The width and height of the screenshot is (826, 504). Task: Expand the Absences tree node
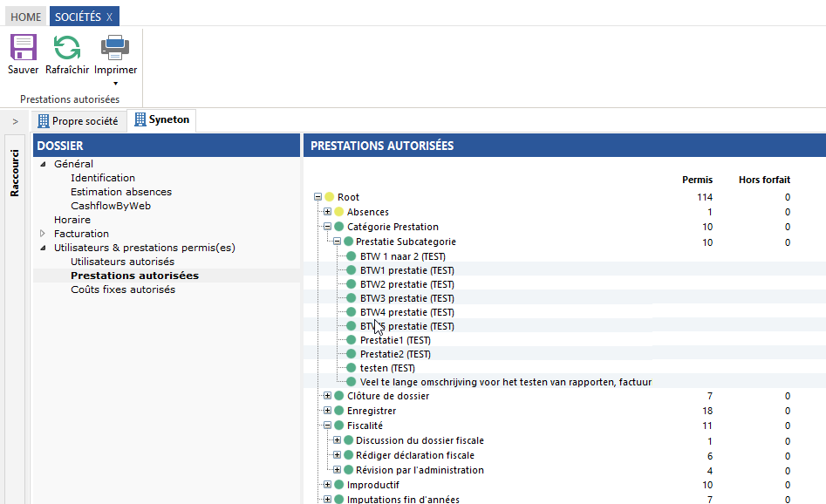(x=327, y=212)
